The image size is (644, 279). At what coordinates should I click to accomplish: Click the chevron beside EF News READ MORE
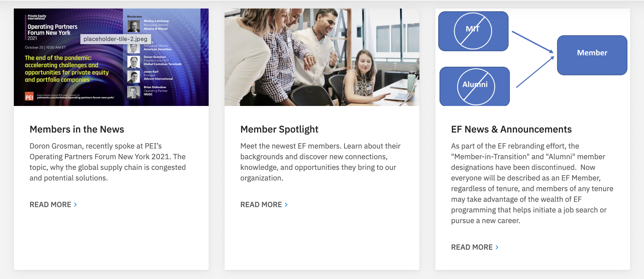coord(497,247)
